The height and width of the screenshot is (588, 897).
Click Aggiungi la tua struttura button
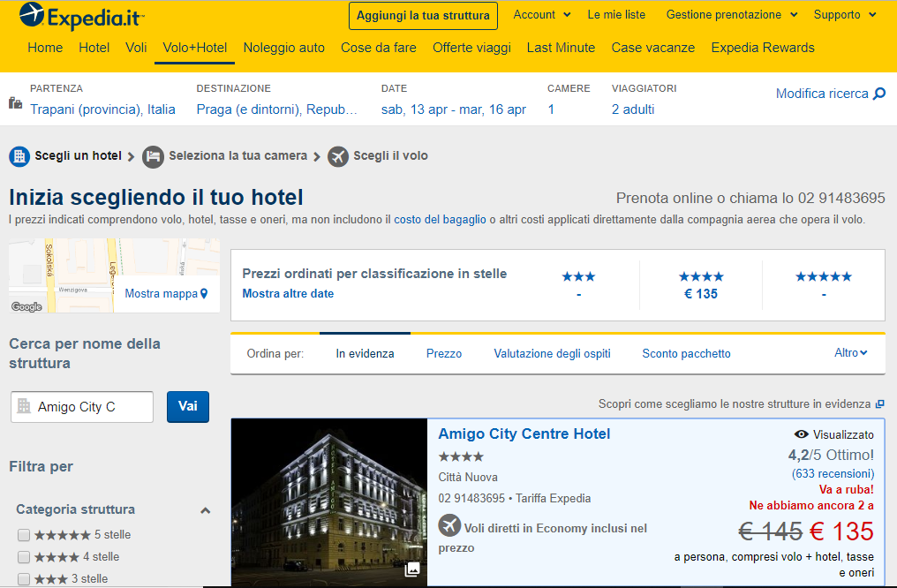click(x=423, y=15)
